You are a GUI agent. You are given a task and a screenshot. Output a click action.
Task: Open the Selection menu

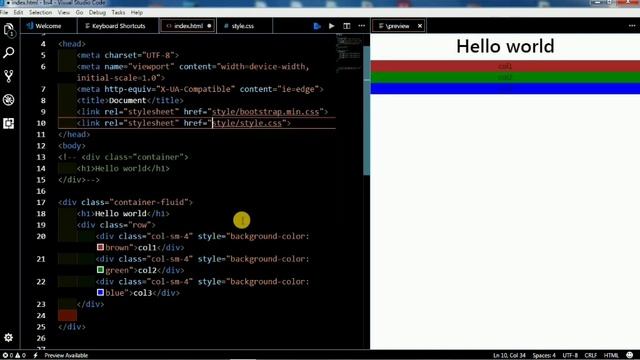(x=40, y=13)
